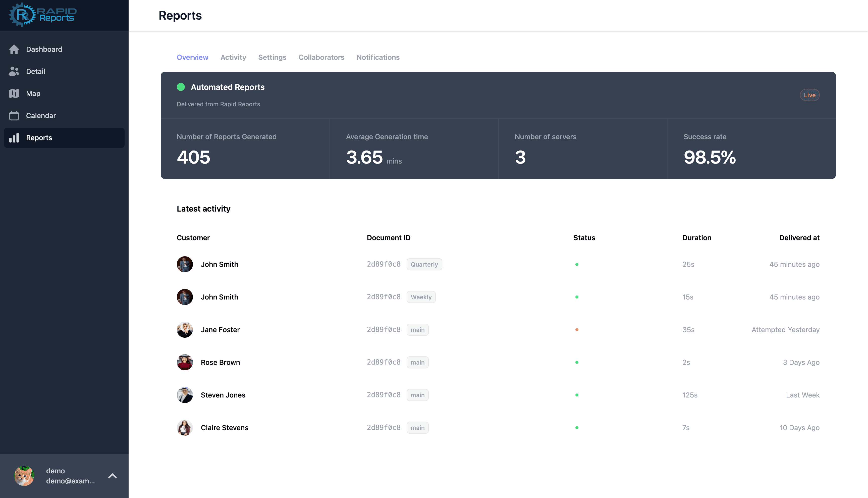868x498 pixels.
Task: Switch to the Activity tab
Action: 233,58
